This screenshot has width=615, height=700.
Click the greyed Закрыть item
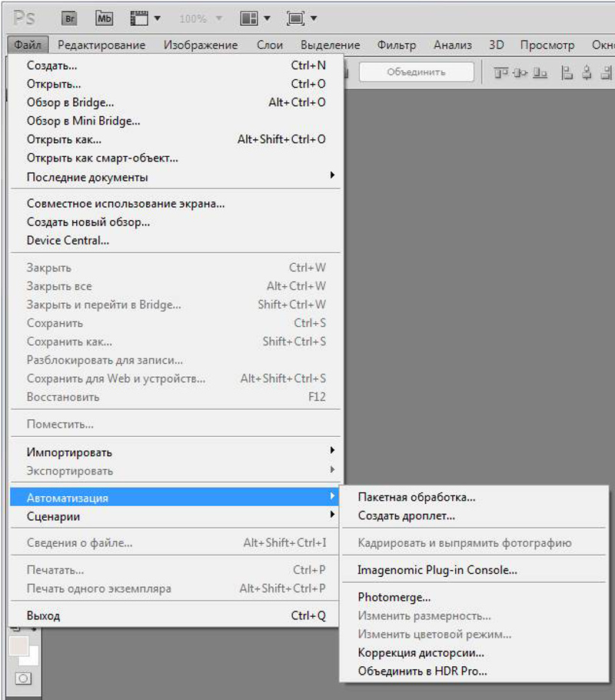(175, 268)
